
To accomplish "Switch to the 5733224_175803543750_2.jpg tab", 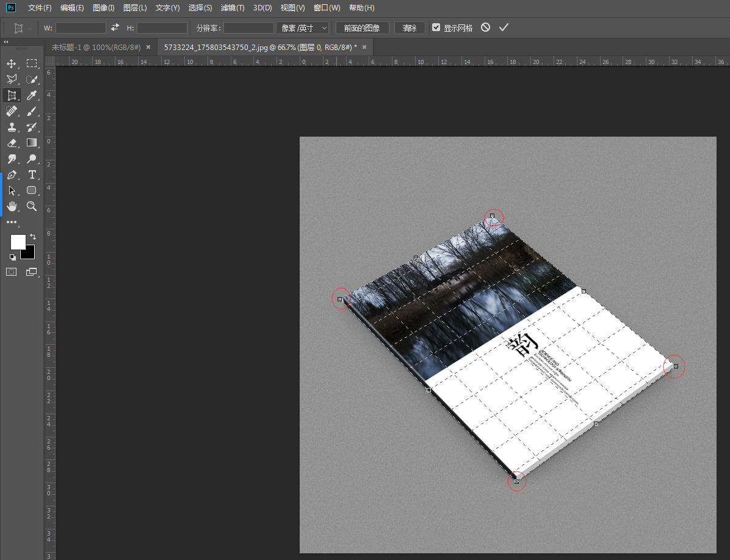I will [x=261, y=48].
